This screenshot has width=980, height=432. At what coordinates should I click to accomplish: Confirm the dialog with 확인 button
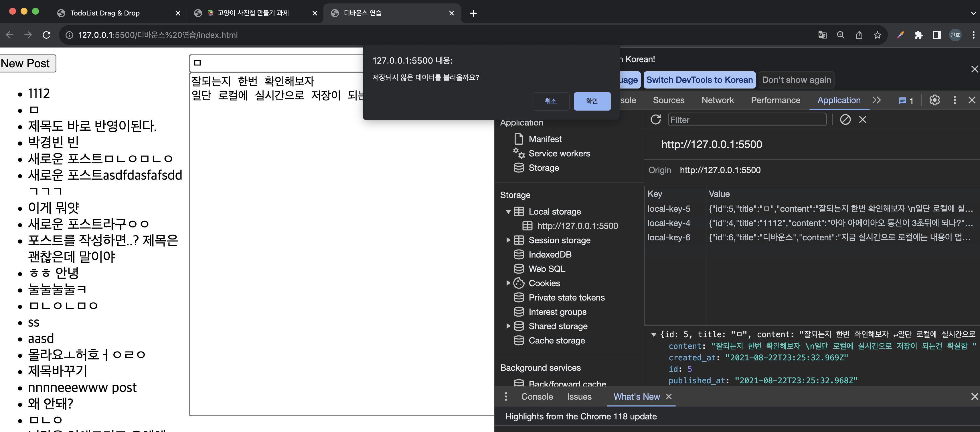click(592, 101)
